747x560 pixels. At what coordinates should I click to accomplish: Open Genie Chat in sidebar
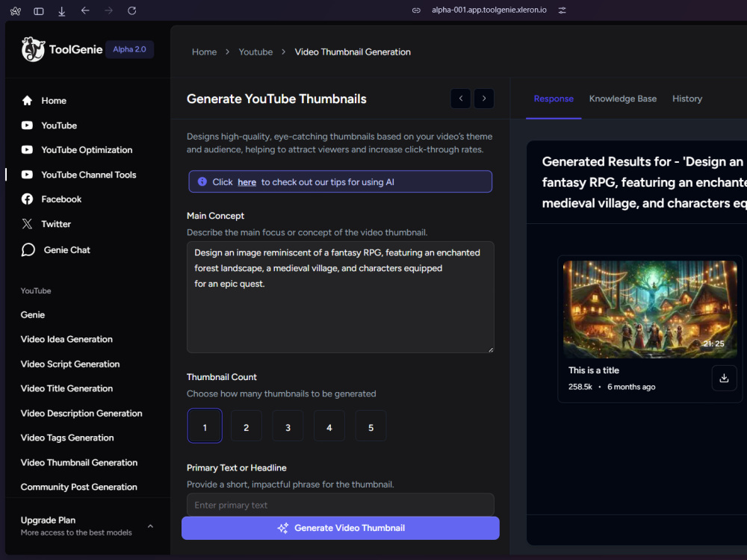pyautogui.click(x=66, y=249)
